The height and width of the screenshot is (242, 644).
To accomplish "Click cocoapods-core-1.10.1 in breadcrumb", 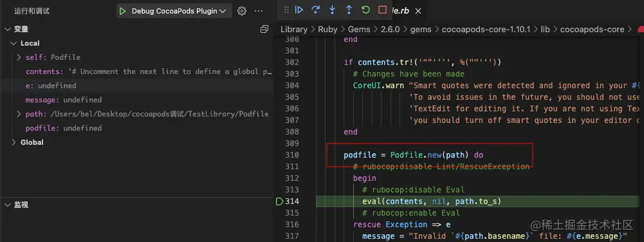I will [486, 29].
